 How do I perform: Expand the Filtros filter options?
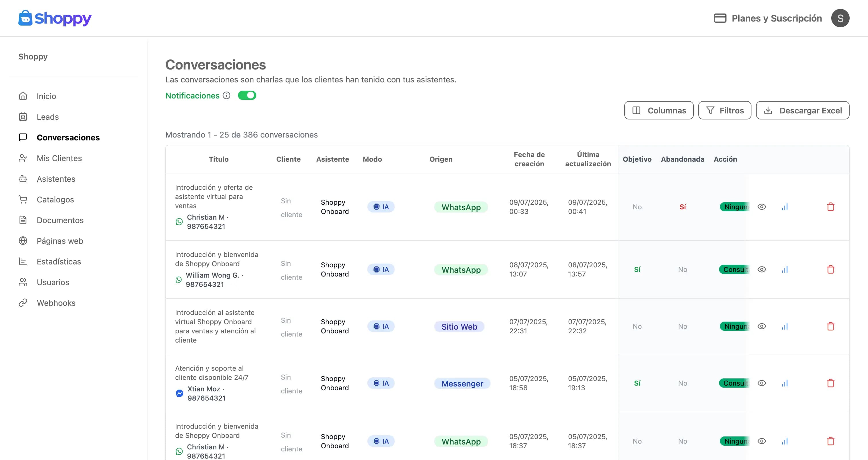tap(725, 111)
